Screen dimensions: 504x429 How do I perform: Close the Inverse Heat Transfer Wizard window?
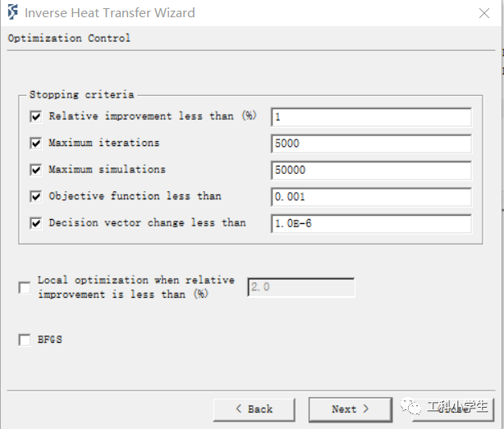pos(484,13)
